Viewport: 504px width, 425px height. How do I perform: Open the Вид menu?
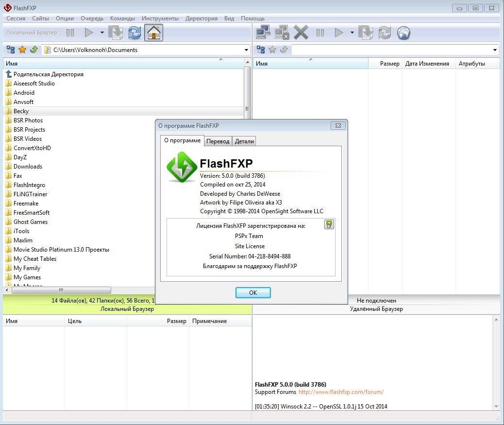tap(229, 18)
